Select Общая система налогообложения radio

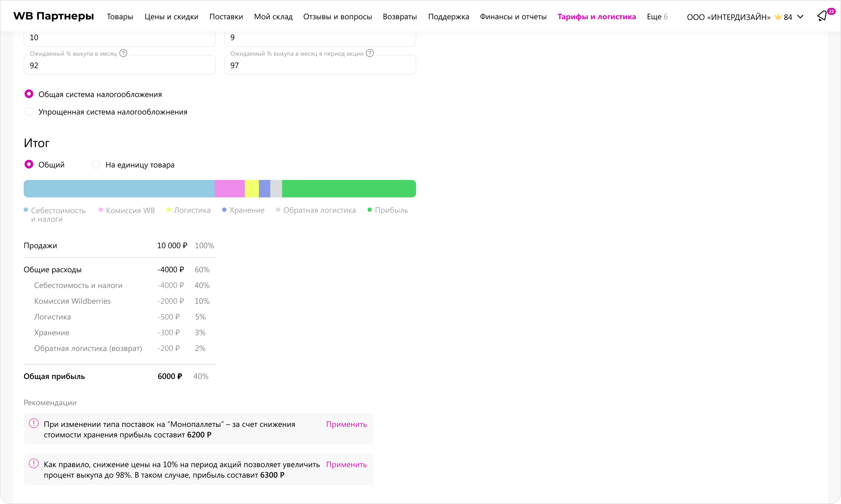[29, 94]
